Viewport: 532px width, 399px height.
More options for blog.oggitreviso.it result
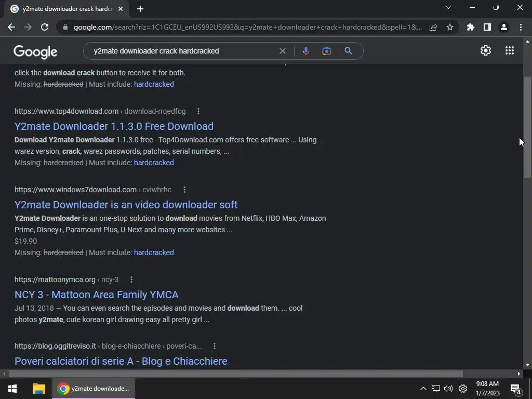215,346
